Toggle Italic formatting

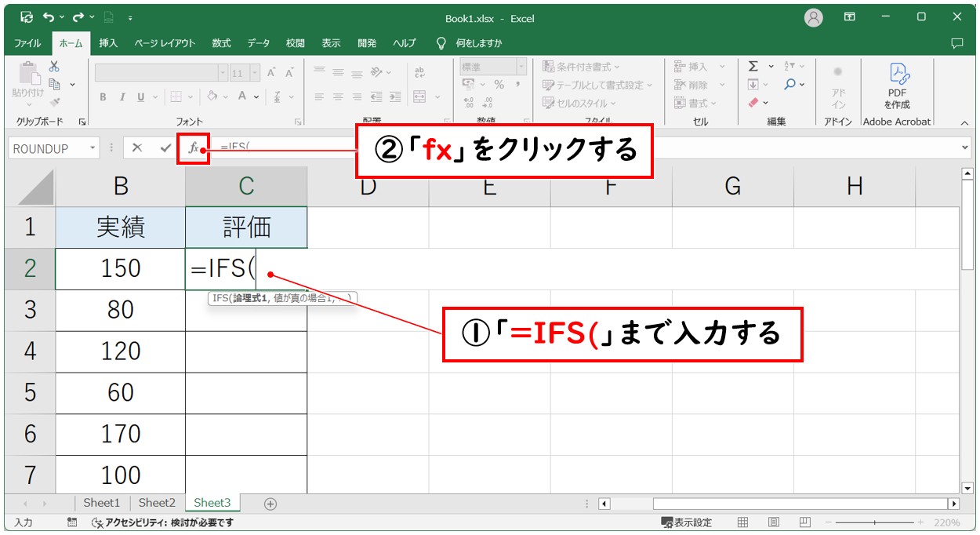pyautogui.click(x=122, y=96)
